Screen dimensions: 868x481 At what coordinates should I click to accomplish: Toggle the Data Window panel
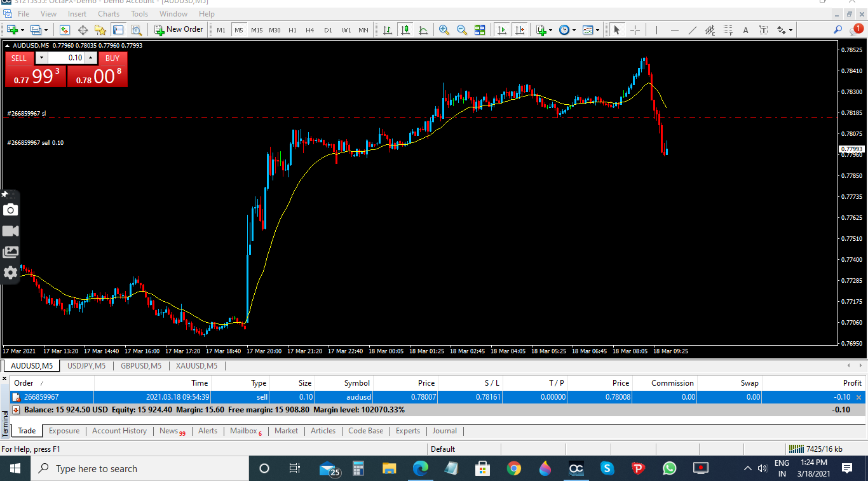[x=82, y=30]
